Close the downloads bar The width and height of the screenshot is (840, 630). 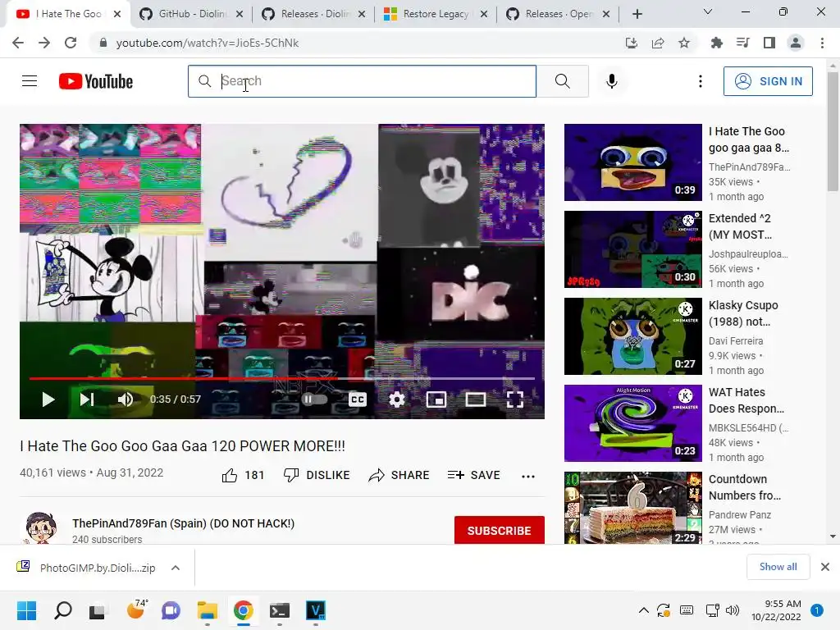[825, 567]
